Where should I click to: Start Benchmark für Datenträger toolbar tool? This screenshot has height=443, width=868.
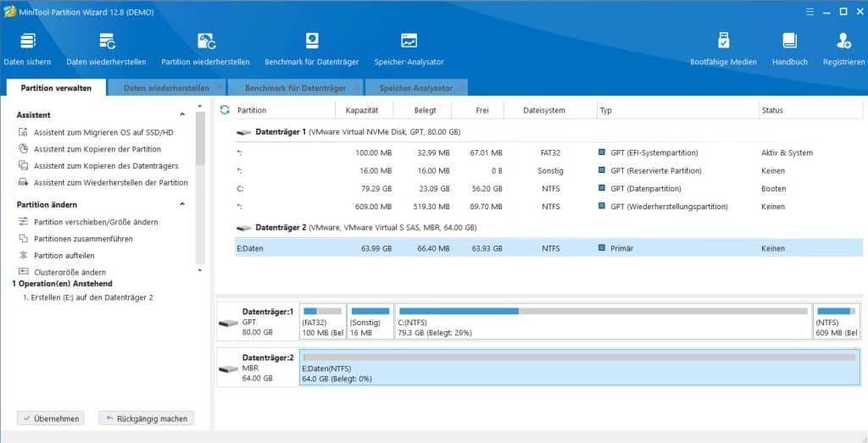pos(312,49)
